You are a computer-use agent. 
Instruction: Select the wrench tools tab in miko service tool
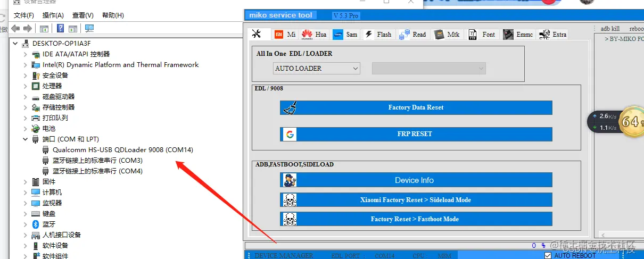[x=257, y=34]
